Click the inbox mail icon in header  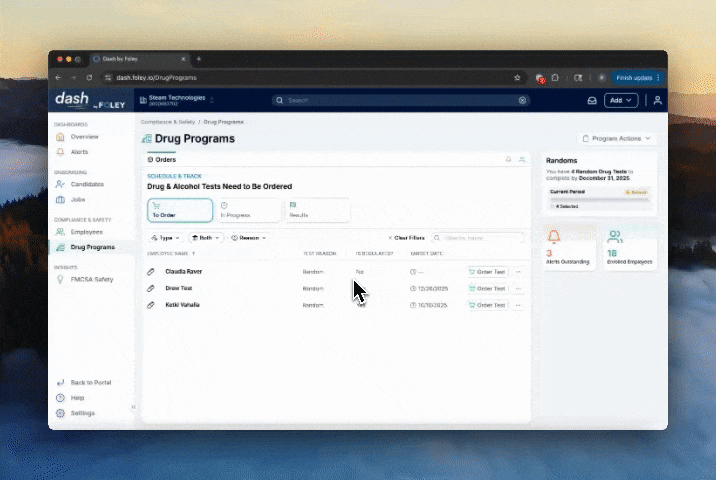point(592,101)
